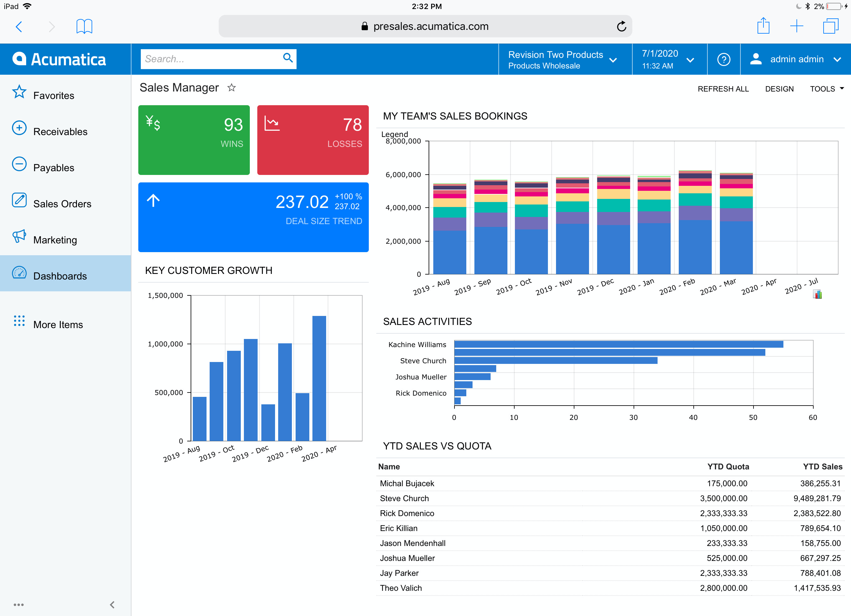Screen dimensions: 851x616
Task: Open the Payables minus-circle icon
Action: pyautogui.click(x=19, y=164)
